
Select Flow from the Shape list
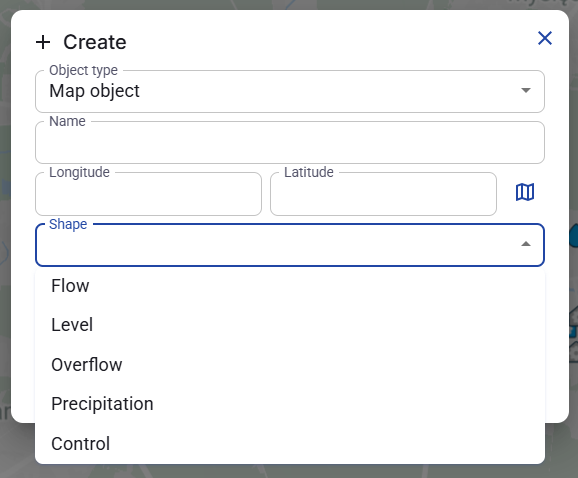click(x=290, y=286)
